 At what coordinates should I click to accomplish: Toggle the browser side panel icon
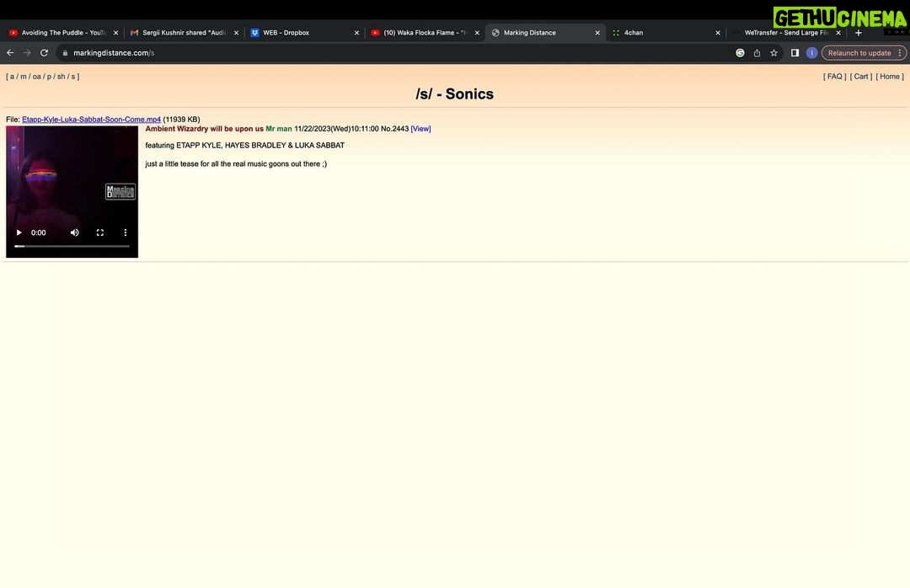coord(795,53)
